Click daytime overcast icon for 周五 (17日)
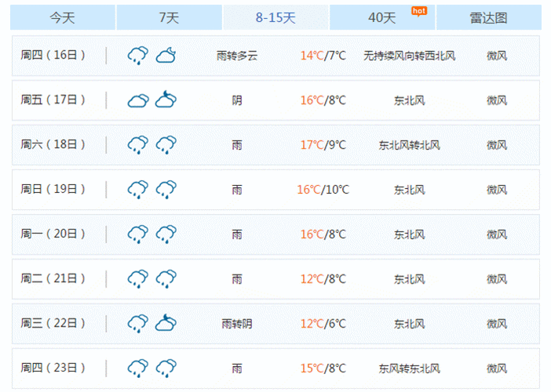 click(138, 100)
